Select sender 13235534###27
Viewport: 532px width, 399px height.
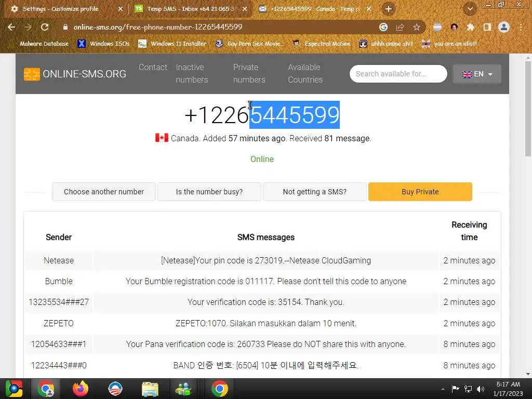click(x=59, y=302)
